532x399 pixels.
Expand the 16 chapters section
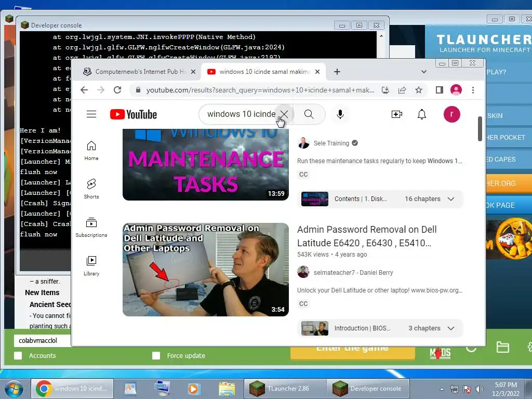click(x=380, y=199)
